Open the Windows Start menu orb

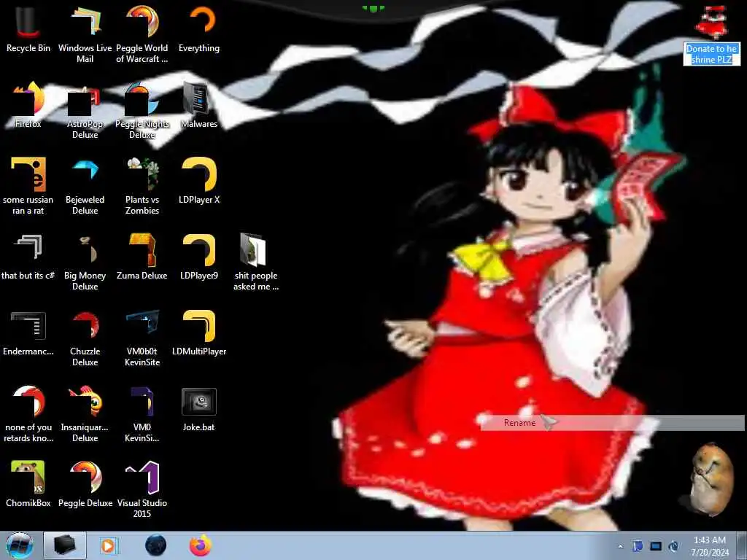(20, 545)
